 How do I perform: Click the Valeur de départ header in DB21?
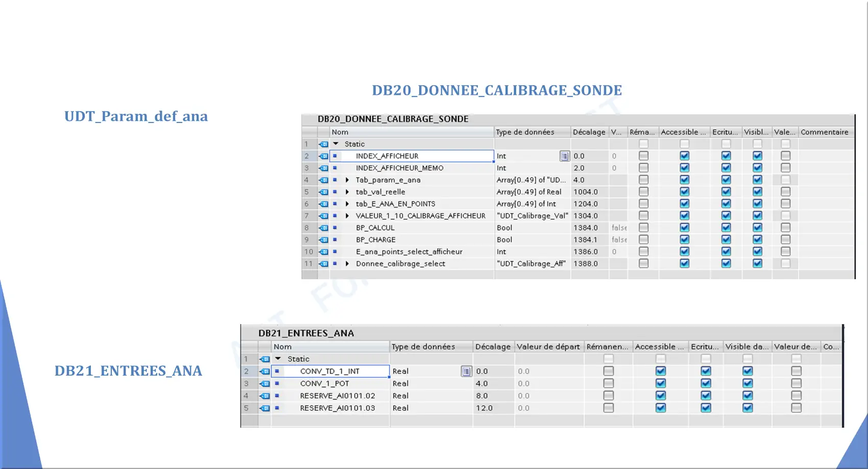[x=549, y=347]
